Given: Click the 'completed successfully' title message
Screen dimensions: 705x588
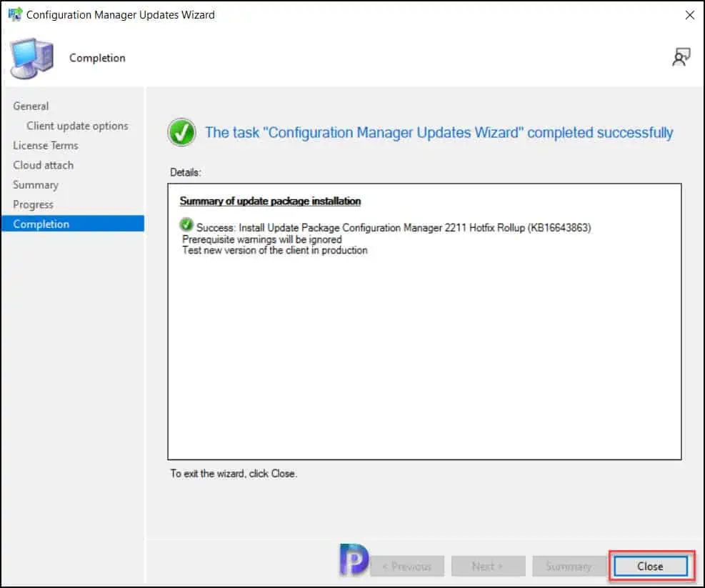Looking at the screenshot, I should pyautogui.click(x=439, y=132).
